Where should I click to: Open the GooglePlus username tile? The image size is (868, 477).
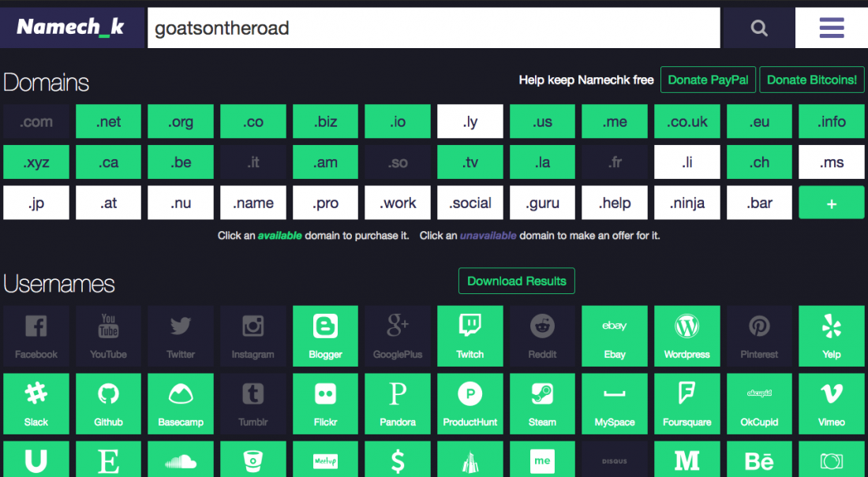398,336
